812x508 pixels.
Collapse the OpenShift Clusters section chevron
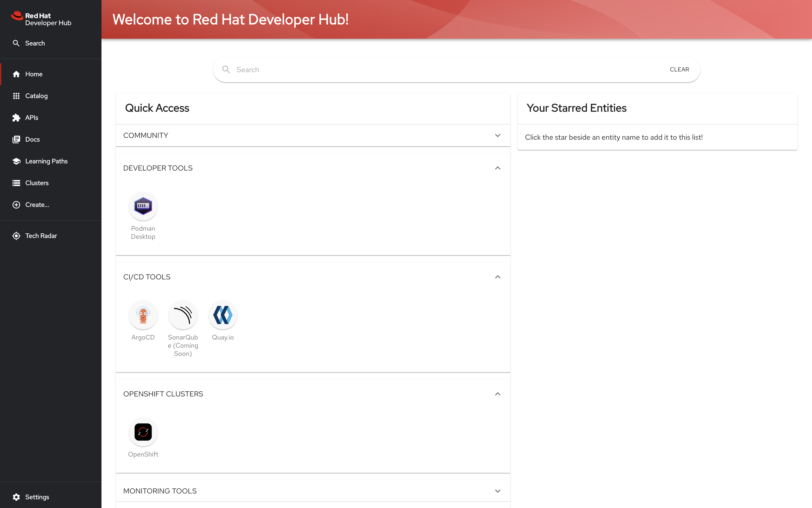pos(498,394)
